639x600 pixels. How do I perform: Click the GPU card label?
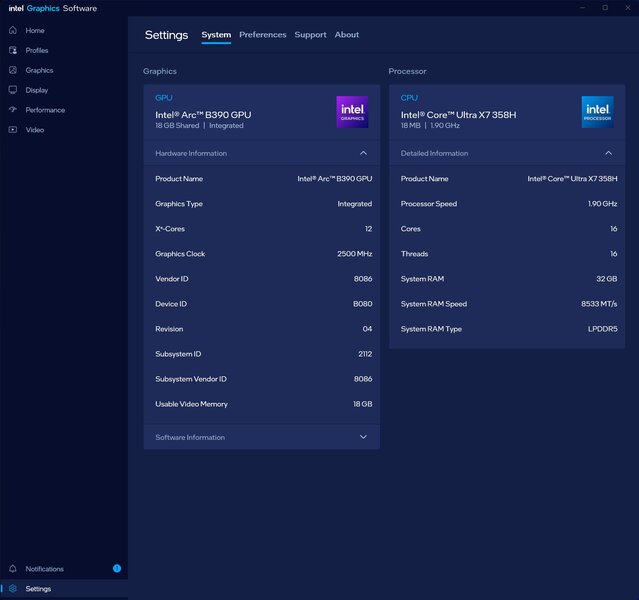164,98
